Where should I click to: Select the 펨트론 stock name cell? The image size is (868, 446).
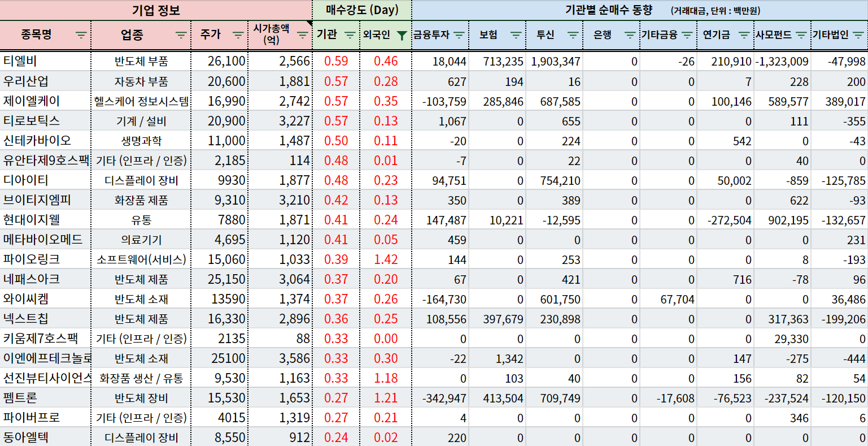pos(45,397)
